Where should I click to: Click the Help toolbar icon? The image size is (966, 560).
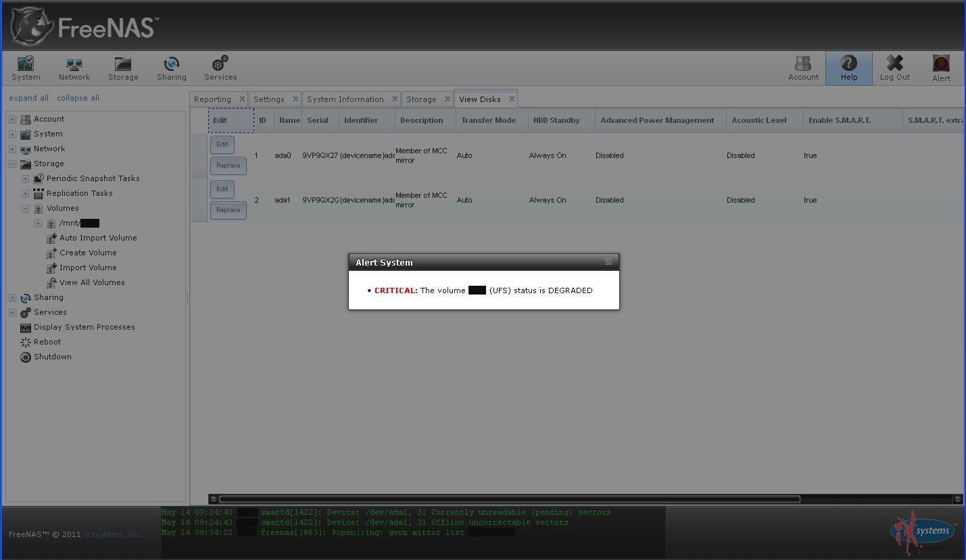(x=849, y=68)
